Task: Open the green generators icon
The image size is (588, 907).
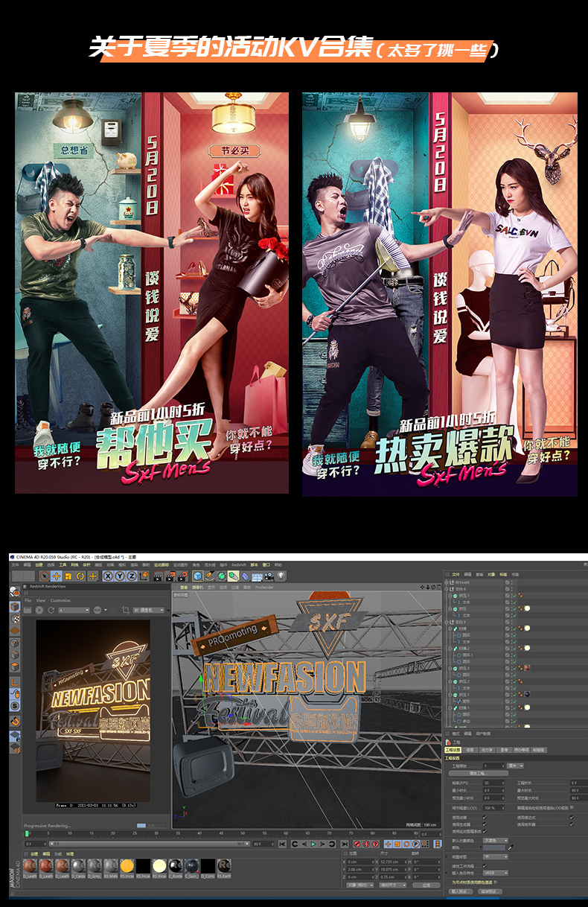Action: (222, 576)
